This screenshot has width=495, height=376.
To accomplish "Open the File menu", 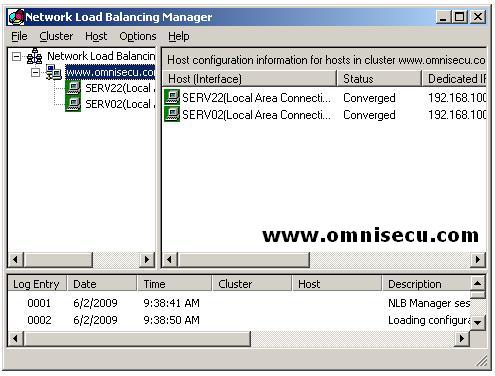I will pos(19,36).
